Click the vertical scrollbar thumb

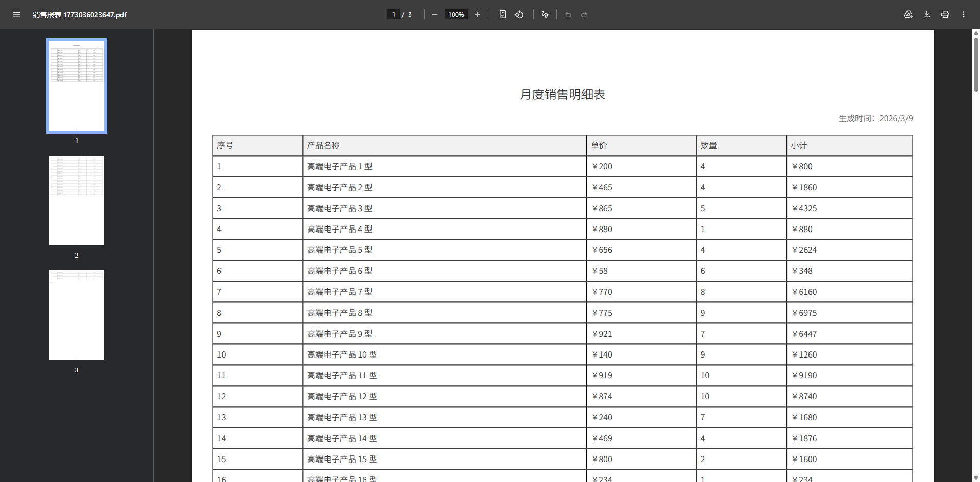point(976,64)
